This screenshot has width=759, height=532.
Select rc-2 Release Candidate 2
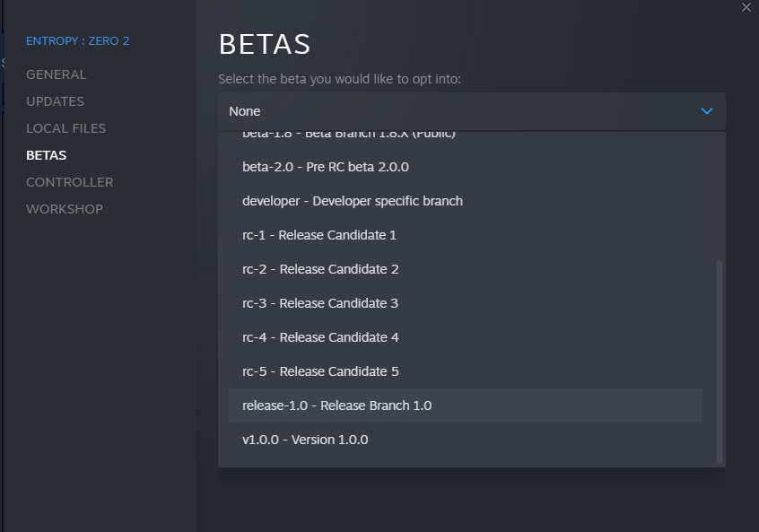pos(320,269)
